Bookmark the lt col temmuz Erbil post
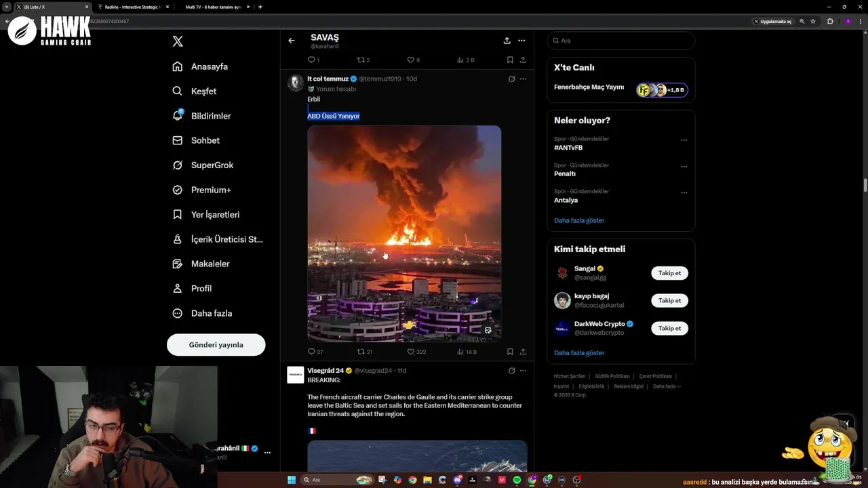Image resolution: width=868 pixels, height=488 pixels. click(x=510, y=352)
